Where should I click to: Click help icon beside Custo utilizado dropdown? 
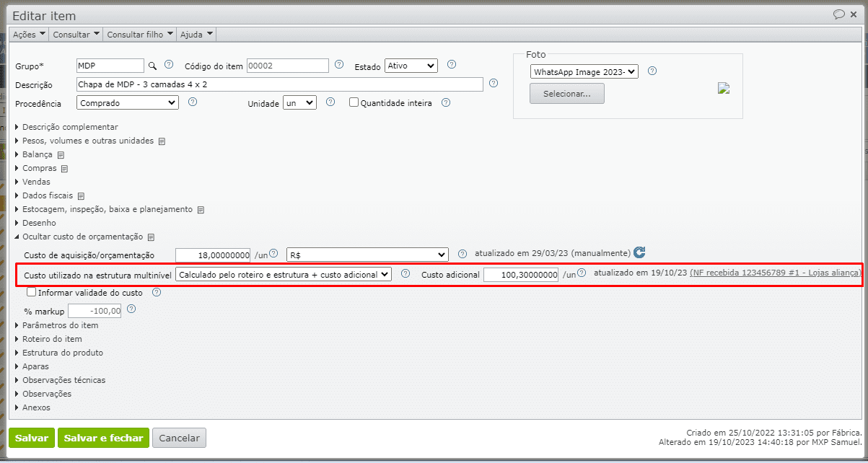pos(405,273)
